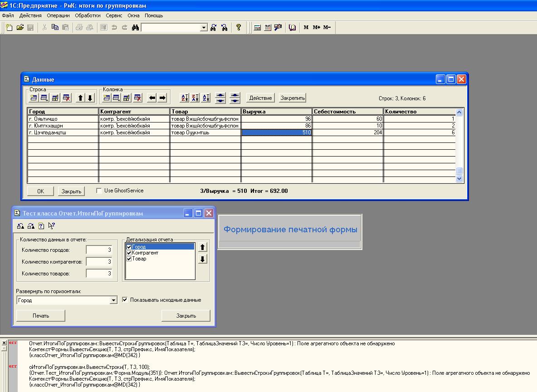Click the Печать button
537x392 pixels.
click(x=41, y=316)
